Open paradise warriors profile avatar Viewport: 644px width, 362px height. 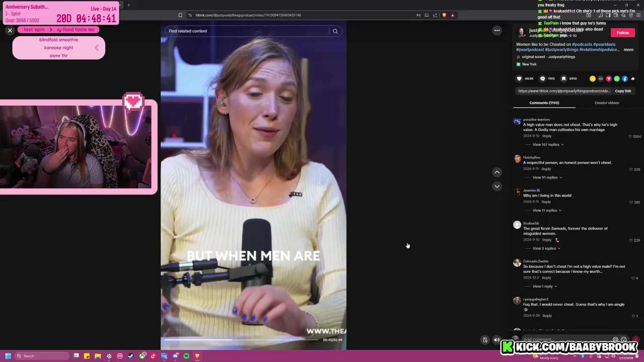click(x=517, y=121)
